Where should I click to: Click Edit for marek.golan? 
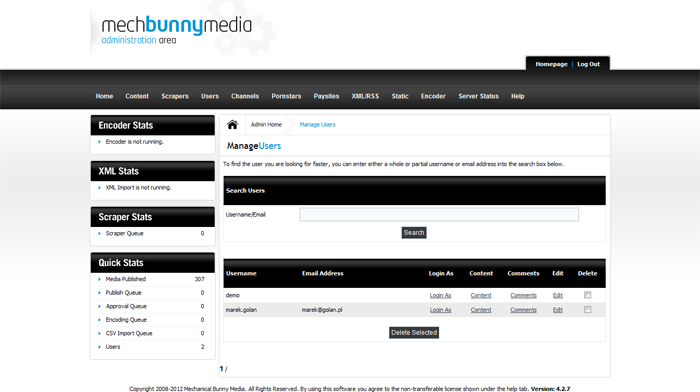(x=558, y=310)
